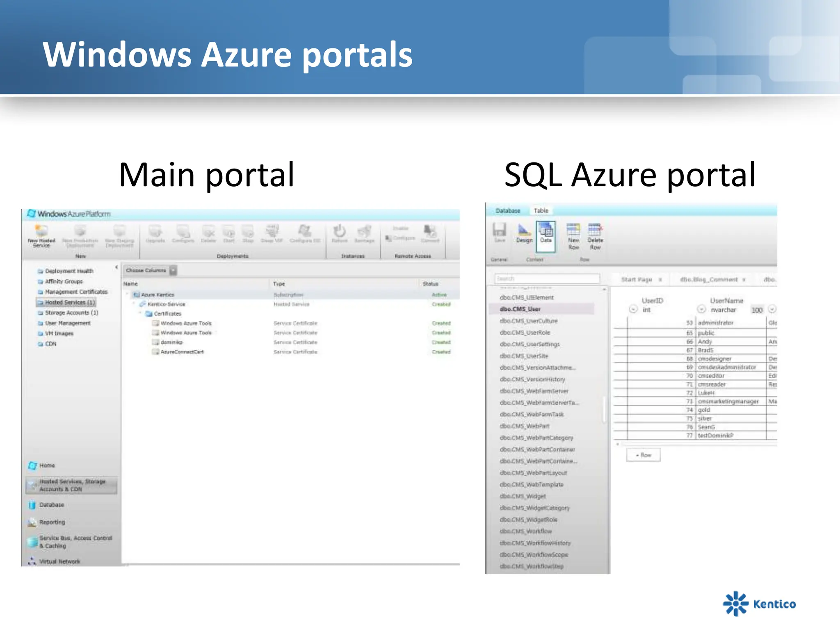
Task: Open the Choose Columns dropdown
Action: 173,270
